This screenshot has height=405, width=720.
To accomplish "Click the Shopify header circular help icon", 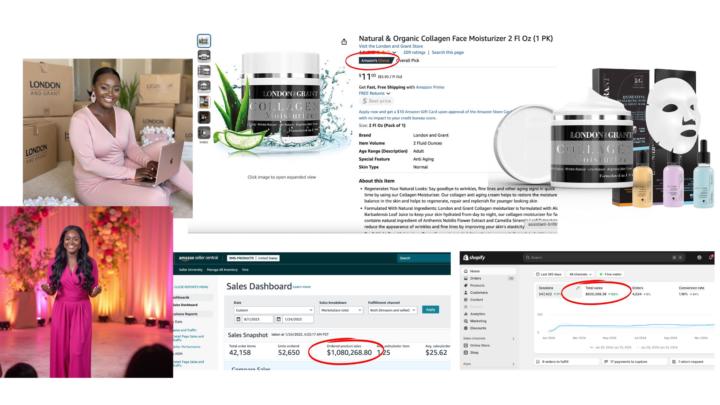I will click(x=699, y=258).
